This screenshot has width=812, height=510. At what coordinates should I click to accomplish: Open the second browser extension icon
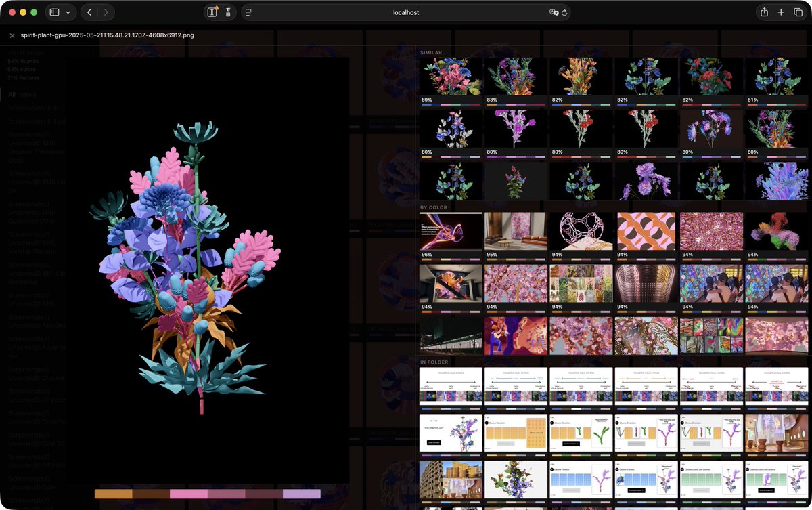pyautogui.click(x=228, y=12)
